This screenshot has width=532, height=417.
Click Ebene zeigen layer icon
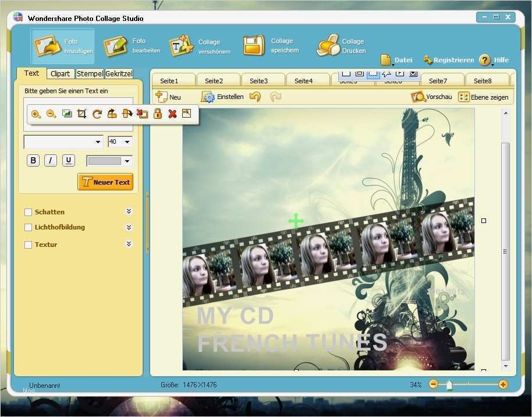pos(463,97)
